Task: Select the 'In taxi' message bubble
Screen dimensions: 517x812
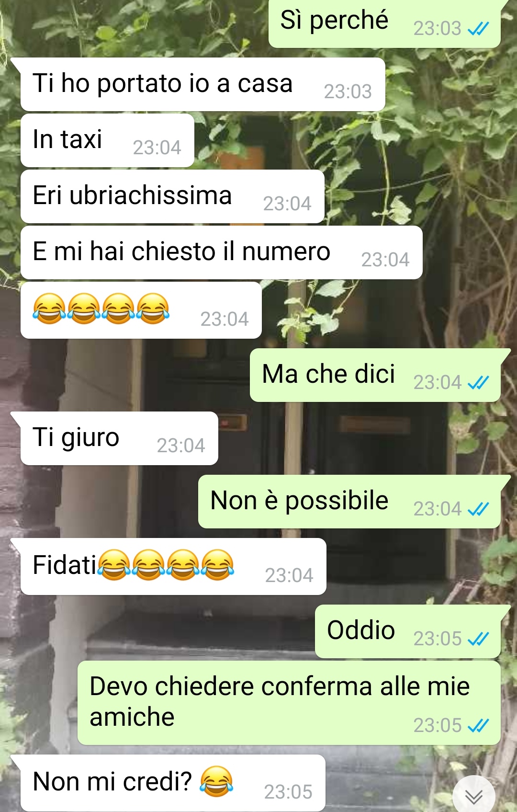Action: point(107,140)
